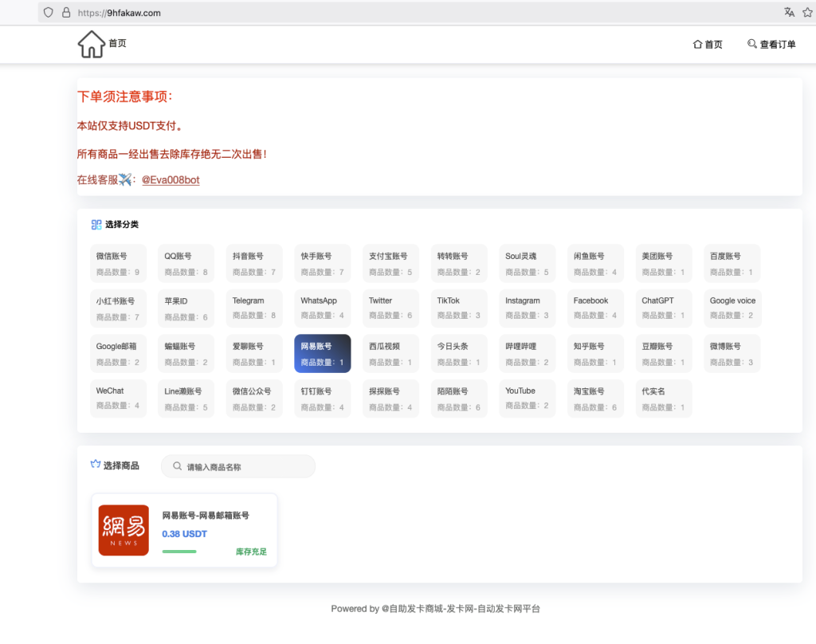
Task: Pick the 爱聊账号 category
Action: tap(254, 354)
